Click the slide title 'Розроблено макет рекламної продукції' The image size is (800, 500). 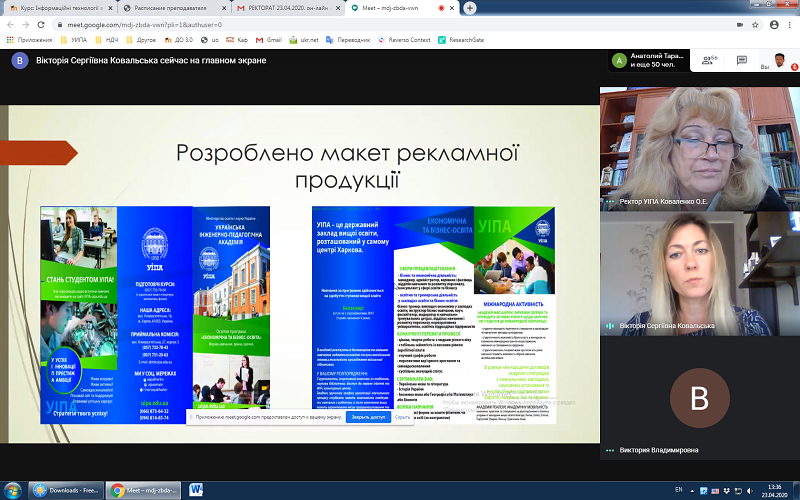click(347, 166)
